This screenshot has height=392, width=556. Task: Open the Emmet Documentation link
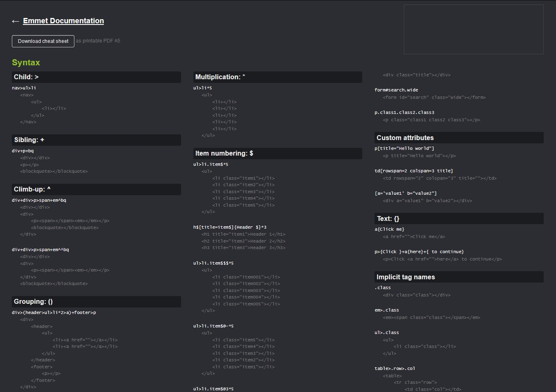[63, 21]
